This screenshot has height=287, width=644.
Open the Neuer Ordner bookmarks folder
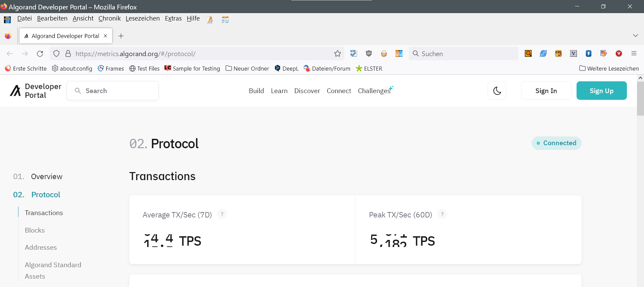247,69
